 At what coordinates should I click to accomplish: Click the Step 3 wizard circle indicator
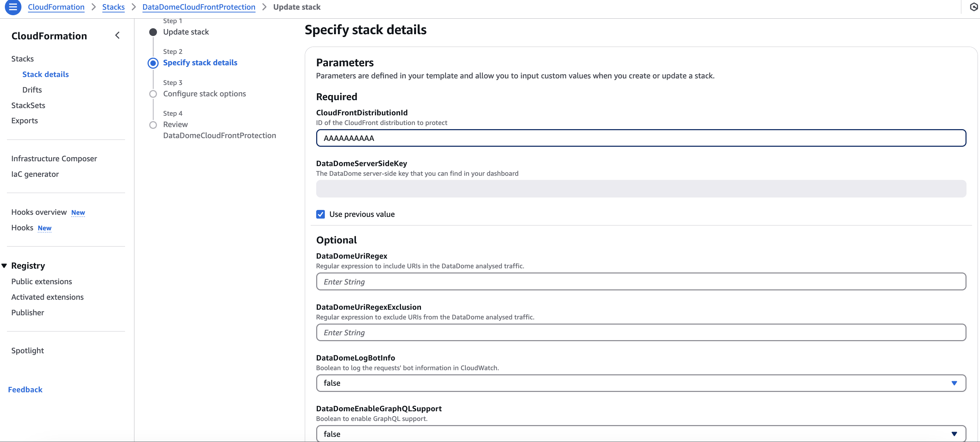tap(153, 94)
